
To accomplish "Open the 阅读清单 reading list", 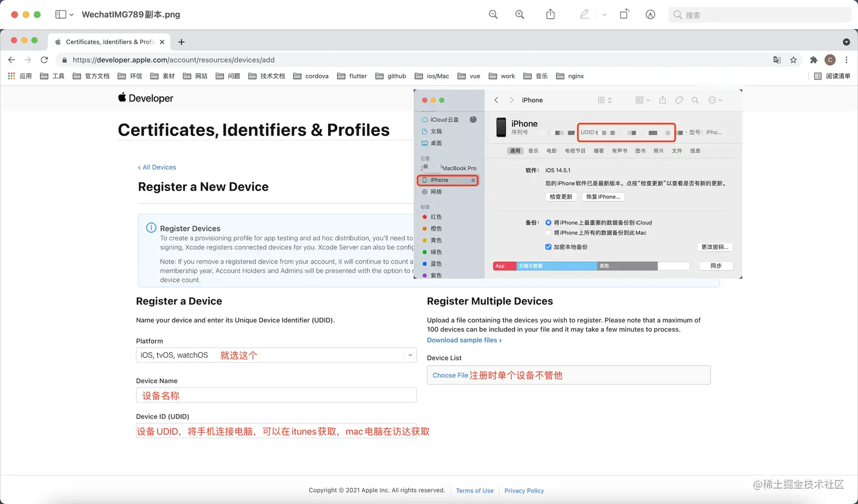I will pos(832,76).
